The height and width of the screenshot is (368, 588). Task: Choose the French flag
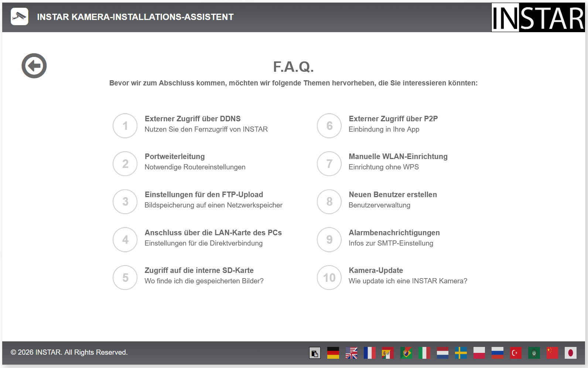[370, 353]
